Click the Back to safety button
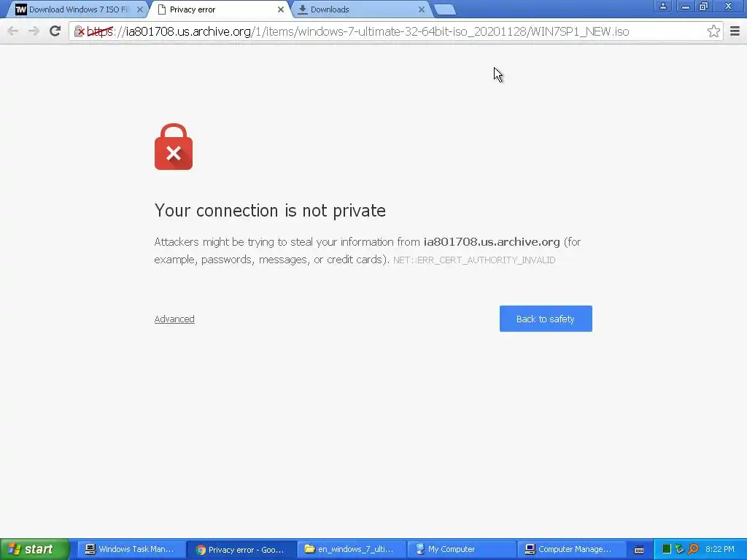 pyautogui.click(x=546, y=319)
